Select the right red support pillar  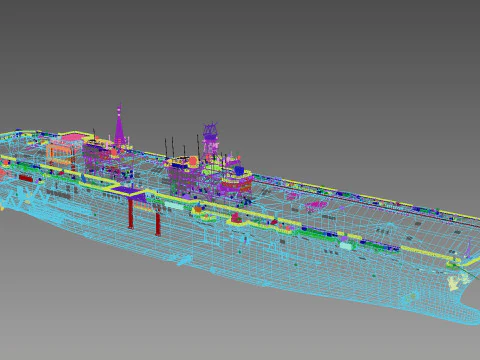point(158,224)
